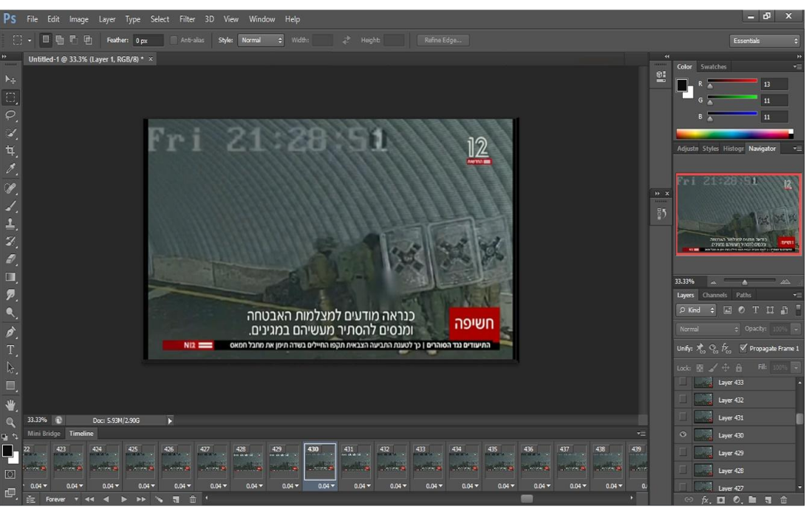The width and height of the screenshot is (812, 512).
Task: Select frame 435 in the timeline
Action: point(499,462)
